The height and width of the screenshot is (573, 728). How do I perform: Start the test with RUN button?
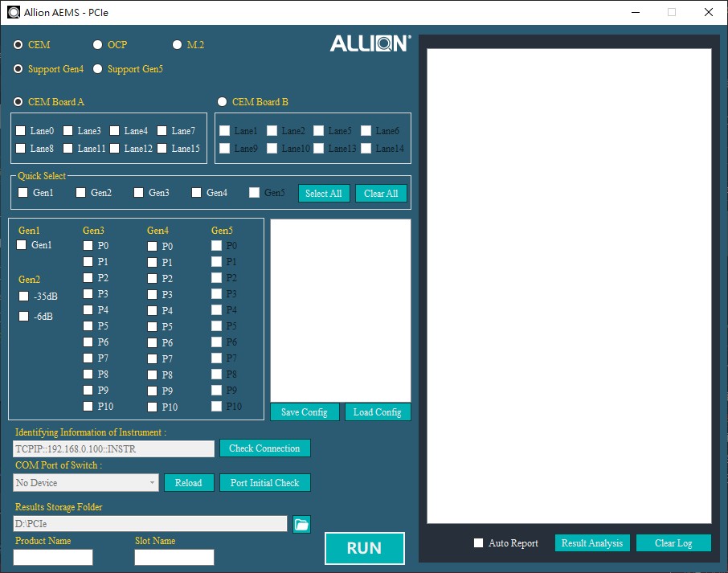[x=365, y=548]
